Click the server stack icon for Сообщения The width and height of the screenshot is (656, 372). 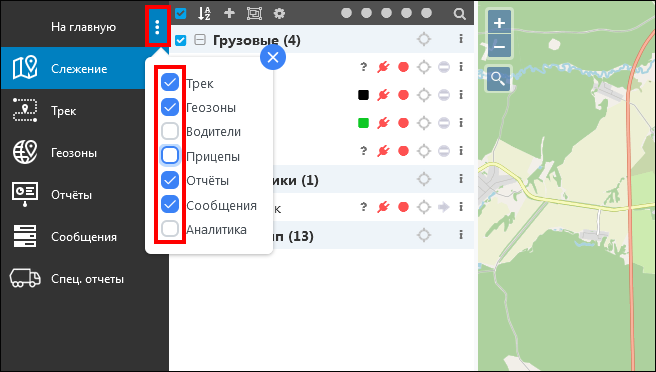pyautogui.click(x=25, y=236)
